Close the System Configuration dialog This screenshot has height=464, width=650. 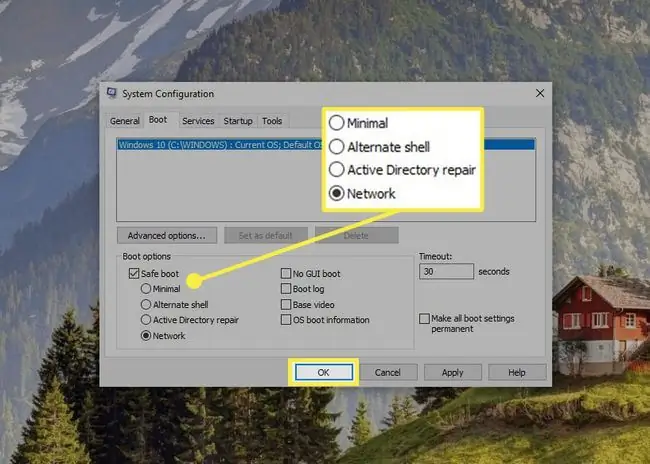(x=540, y=93)
